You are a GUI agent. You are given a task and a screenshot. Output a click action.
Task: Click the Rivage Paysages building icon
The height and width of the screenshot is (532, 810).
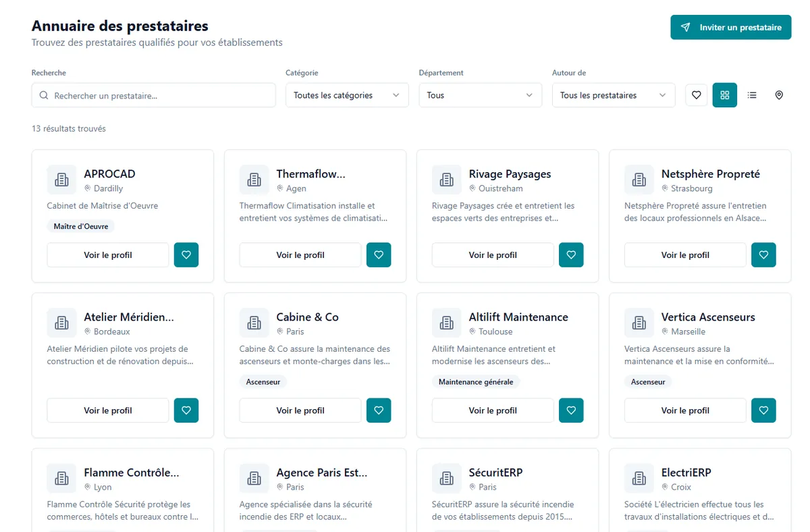446,180
